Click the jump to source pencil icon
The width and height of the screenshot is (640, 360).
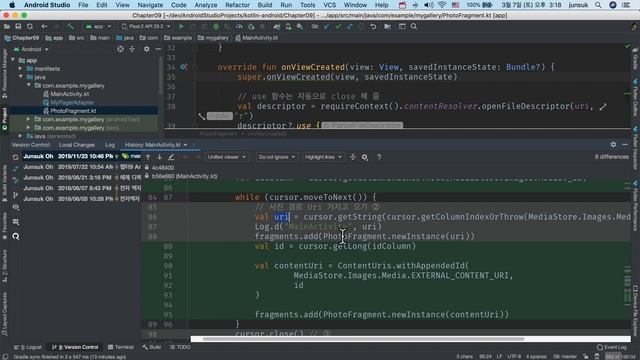[x=171, y=157]
